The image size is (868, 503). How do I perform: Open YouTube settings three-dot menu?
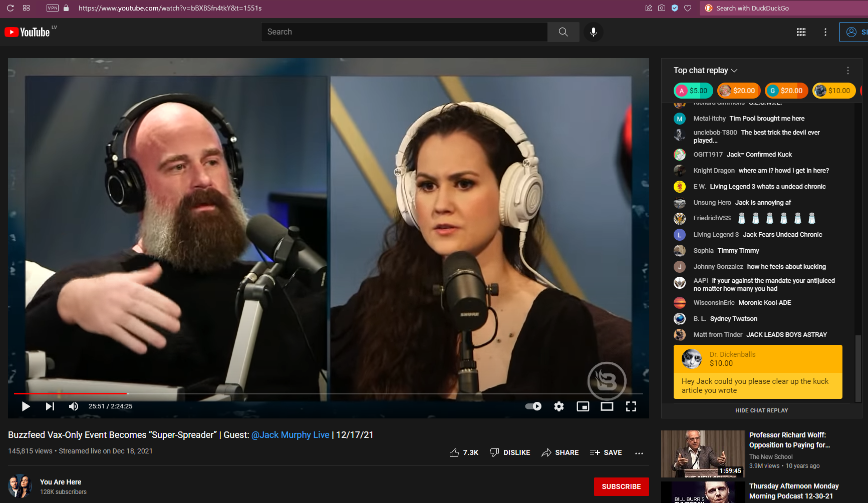[825, 32]
